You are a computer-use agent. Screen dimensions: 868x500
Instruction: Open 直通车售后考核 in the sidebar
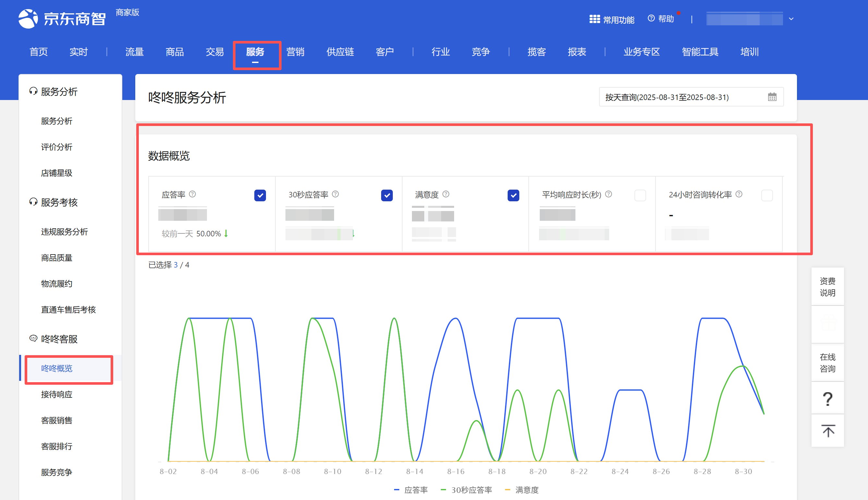coord(68,310)
